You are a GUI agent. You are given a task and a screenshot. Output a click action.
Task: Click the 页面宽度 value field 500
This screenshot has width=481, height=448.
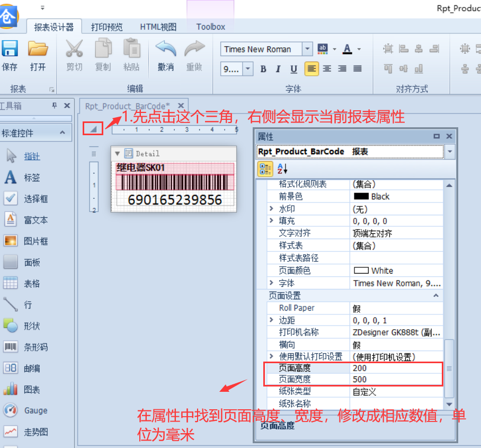tap(396, 379)
